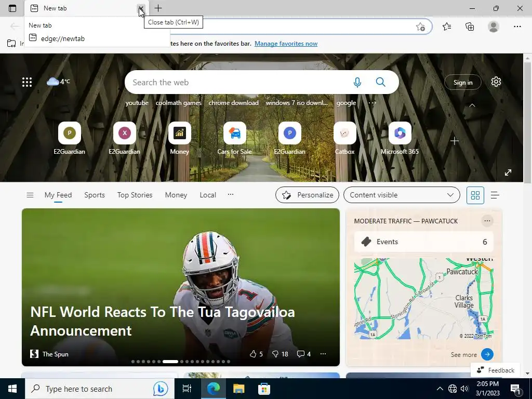Open the app launcher grid icon
The width and height of the screenshot is (532, 399).
tap(27, 82)
